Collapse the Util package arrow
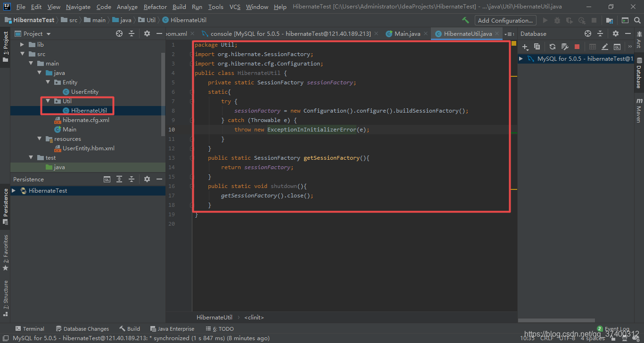The image size is (644, 343). [x=48, y=101]
